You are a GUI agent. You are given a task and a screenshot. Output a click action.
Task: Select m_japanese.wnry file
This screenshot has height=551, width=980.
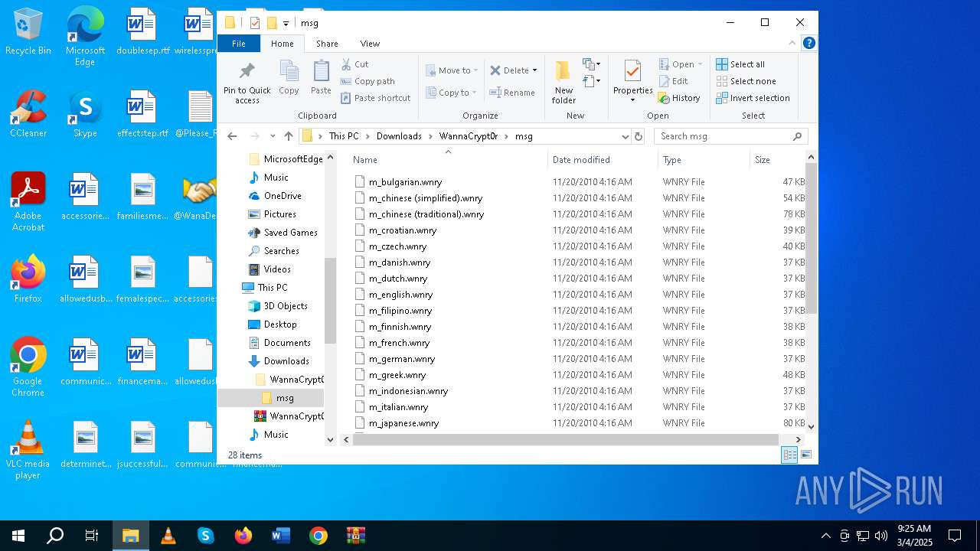click(x=403, y=423)
